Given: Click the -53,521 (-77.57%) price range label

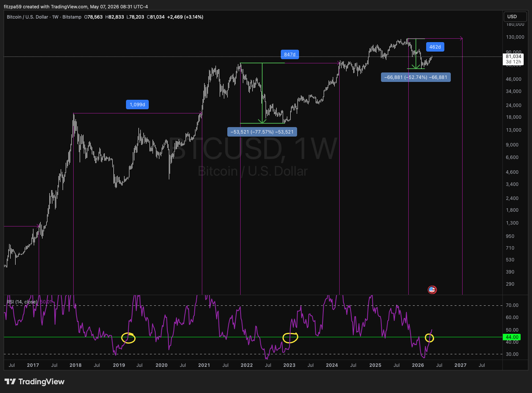Looking at the screenshot, I should [262, 132].
